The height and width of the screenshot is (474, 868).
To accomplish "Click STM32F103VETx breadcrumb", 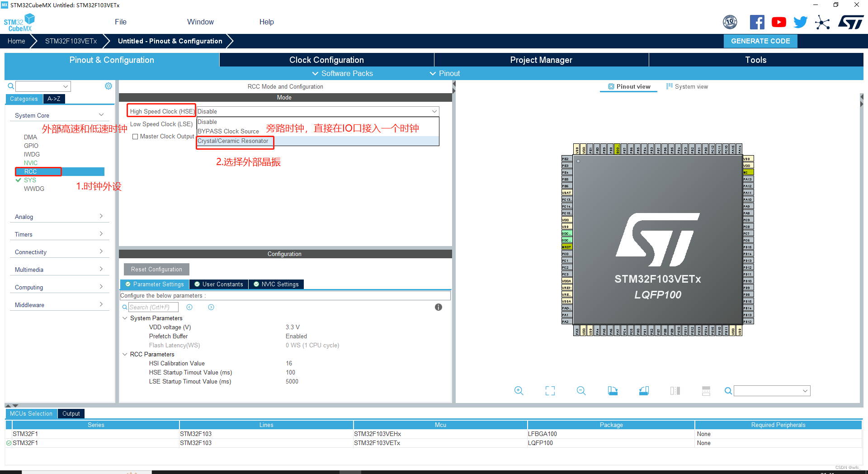I will (x=71, y=41).
